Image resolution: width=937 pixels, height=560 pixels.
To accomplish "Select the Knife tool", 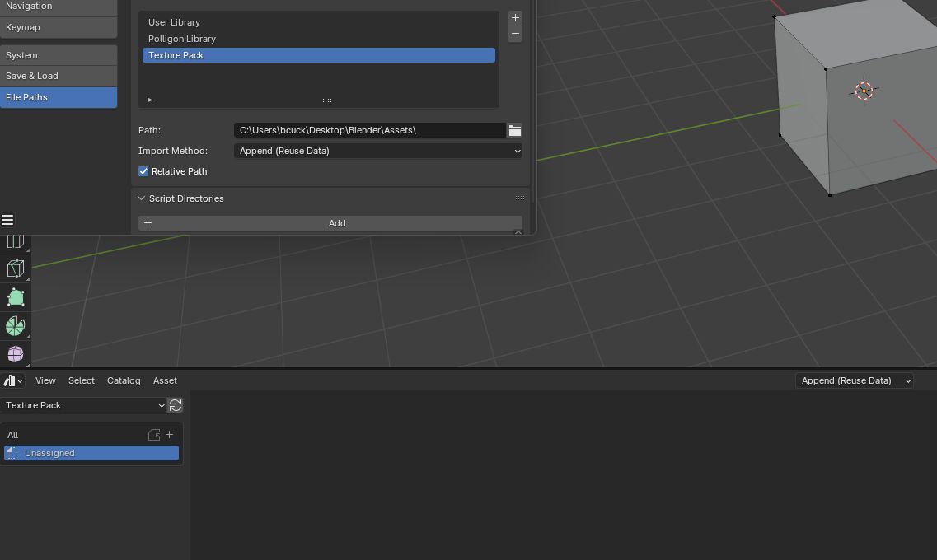I will click(x=15, y=268).
